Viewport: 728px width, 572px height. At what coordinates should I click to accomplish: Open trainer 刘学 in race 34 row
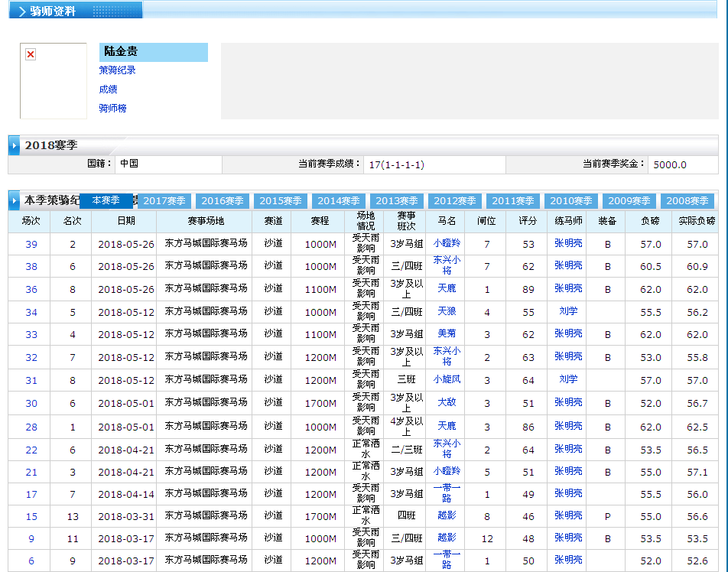(x=568, y=311)
